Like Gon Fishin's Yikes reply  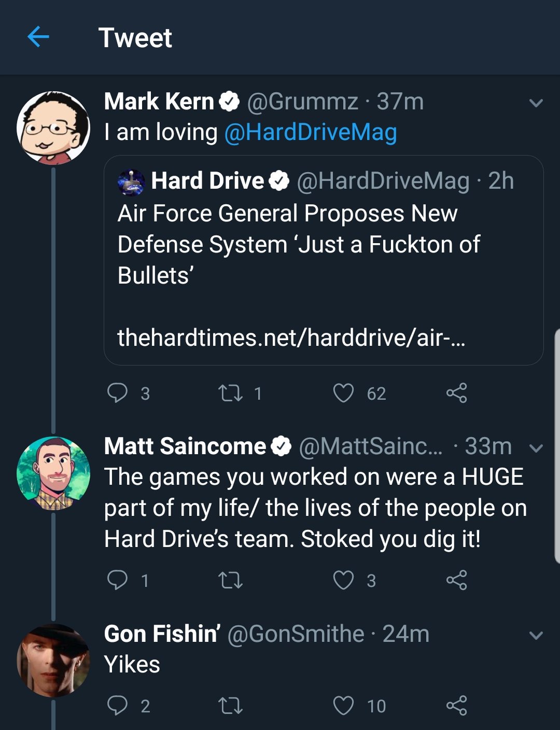pos(343,706)
